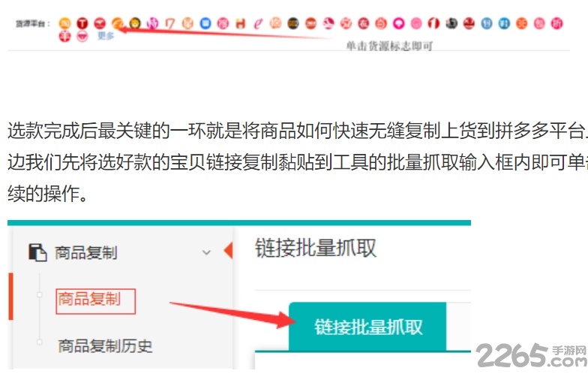Select the orange Taobao source icon
588x380 pixels.
pyautogui.click(x=64, y=23)
